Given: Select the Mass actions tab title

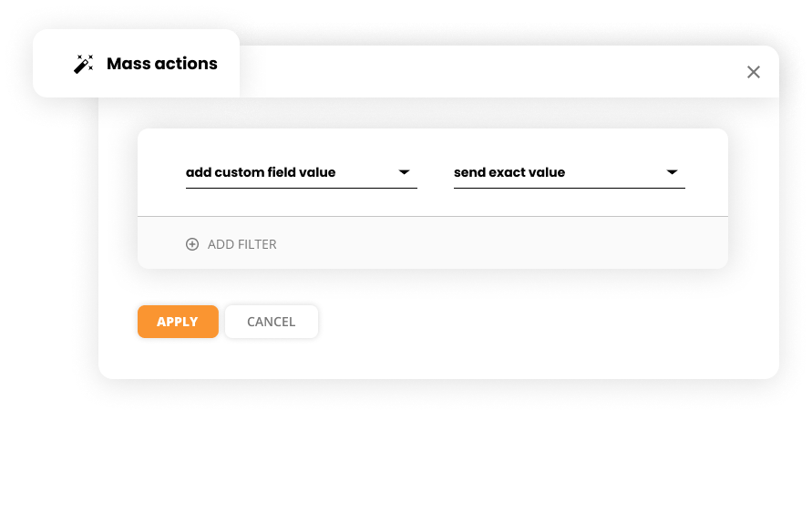Looking at the screenshot, I should (x=161, y=64).
